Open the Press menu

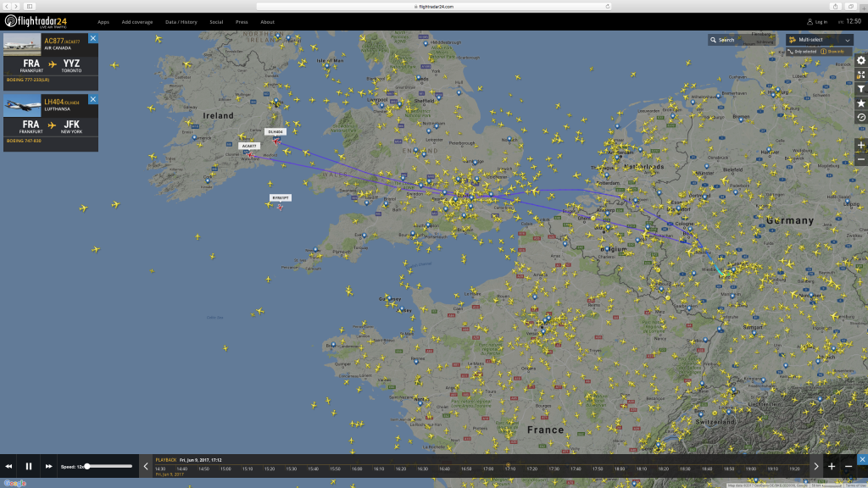pos(242,22)
